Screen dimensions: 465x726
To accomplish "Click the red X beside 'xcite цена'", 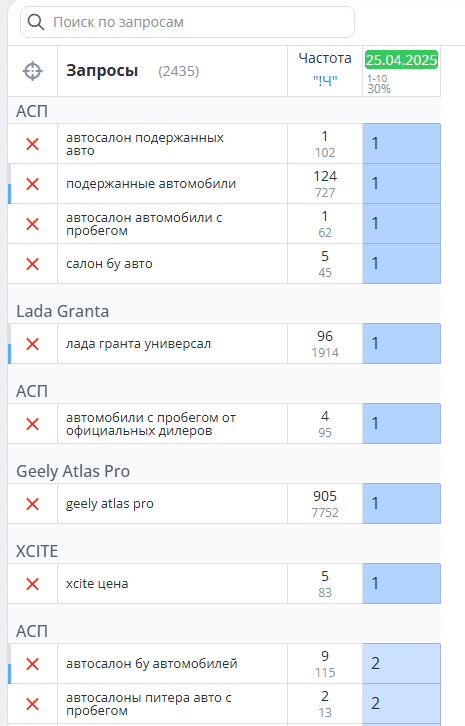I will point(32,584).
